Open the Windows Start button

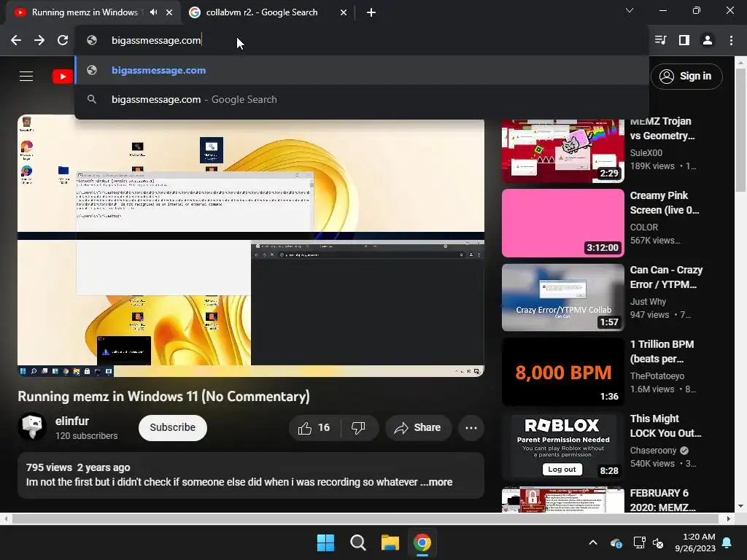click(x=326, y=542)
